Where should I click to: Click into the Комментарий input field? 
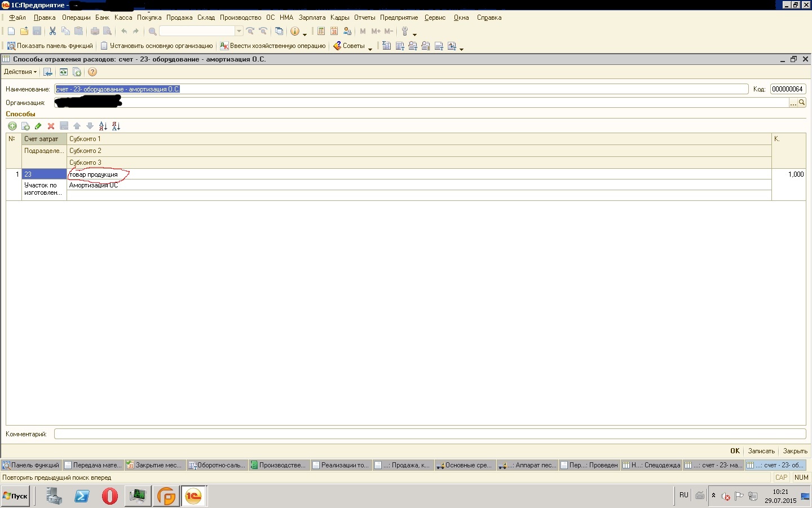click(429, 434)
